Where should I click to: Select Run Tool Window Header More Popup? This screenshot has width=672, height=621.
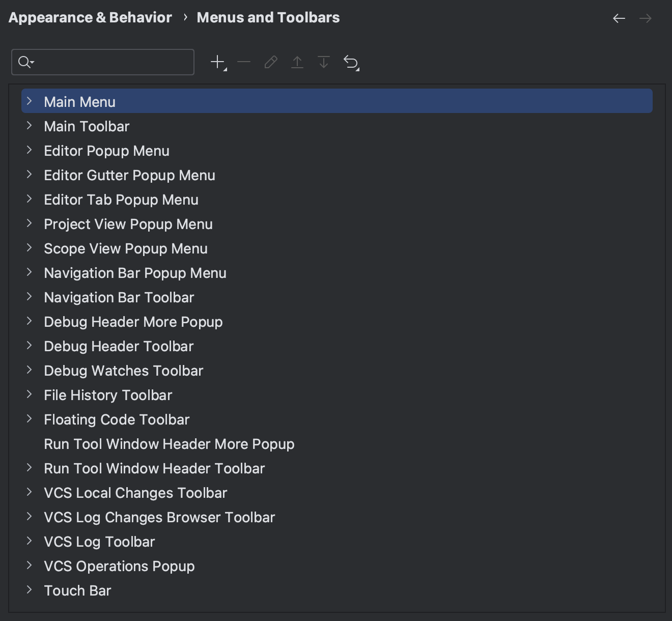(x=169, y=443)
